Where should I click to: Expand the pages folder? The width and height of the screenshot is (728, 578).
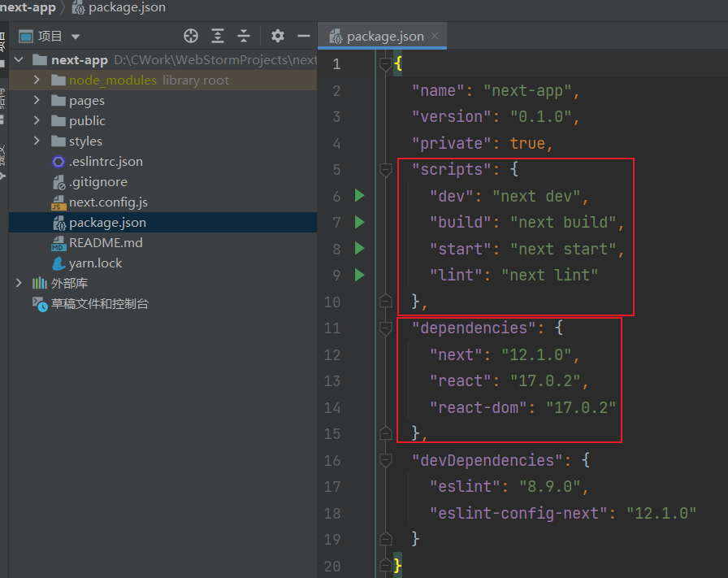[37, 100]
